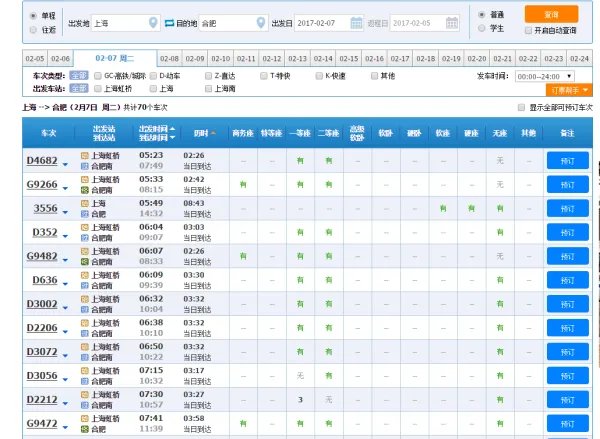
Task: Click the arrival station icon for G9266
Action: pyautogui.click(x=85, y=190)
